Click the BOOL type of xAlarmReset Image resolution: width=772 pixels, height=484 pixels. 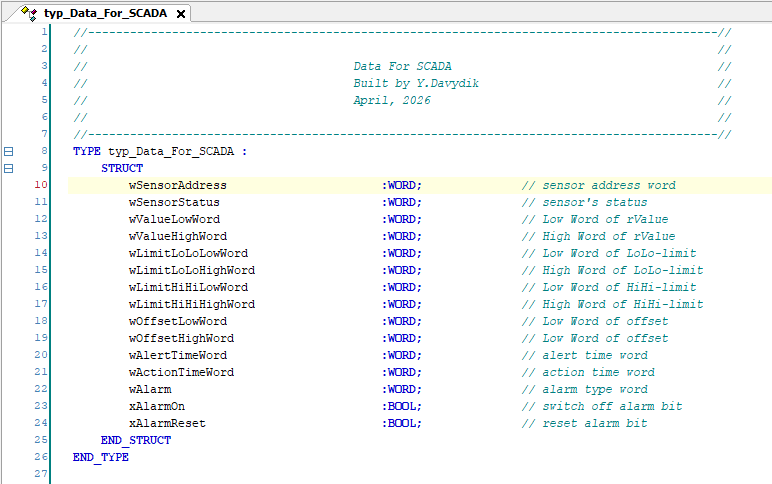[x=402, y=423]
